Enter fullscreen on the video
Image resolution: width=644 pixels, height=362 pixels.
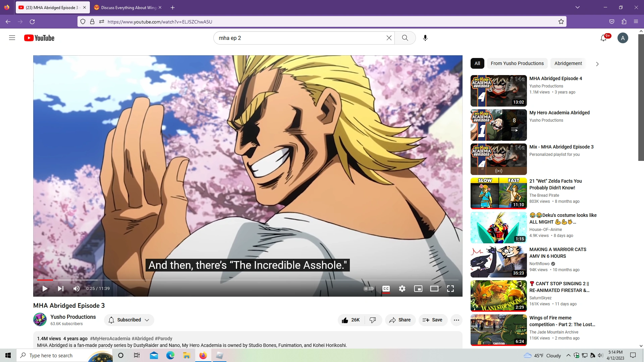(450, 288)
